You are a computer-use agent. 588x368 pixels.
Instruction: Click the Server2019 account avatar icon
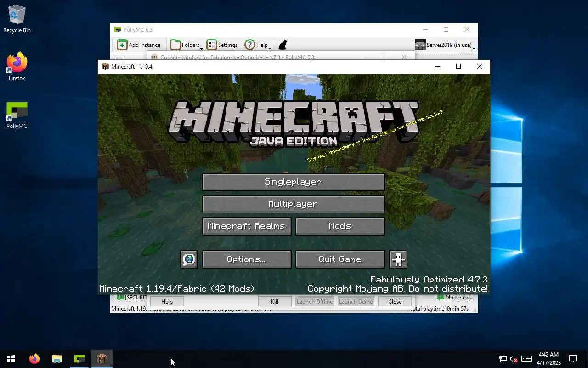[x=420, y=45]
